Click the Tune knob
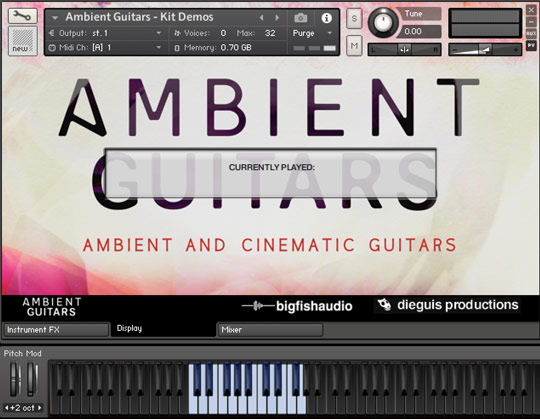540x419 pixels. pyautogui.click(x=383, y=22)
